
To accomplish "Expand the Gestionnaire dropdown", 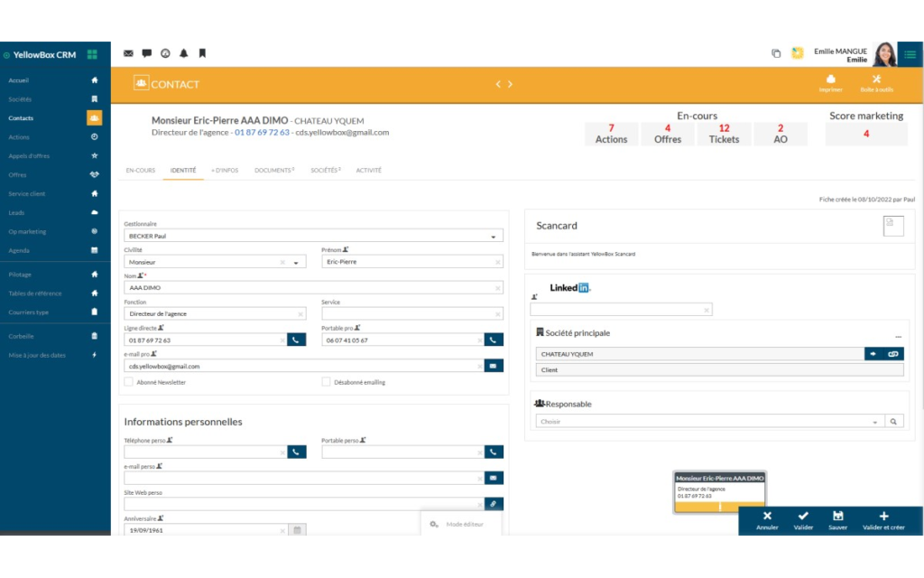I will pyautogui.click(x=494, y=237).
